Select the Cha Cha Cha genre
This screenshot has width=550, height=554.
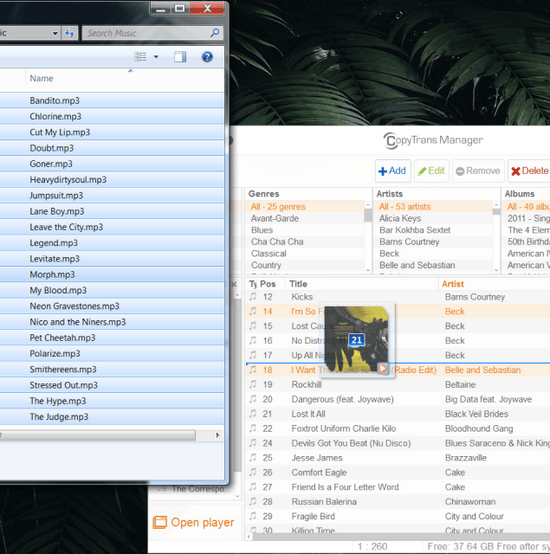[x=277, y=242]
